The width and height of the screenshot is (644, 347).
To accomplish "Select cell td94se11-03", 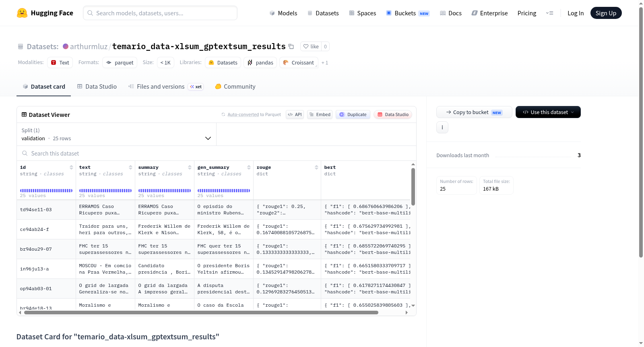I will point(46,210).
